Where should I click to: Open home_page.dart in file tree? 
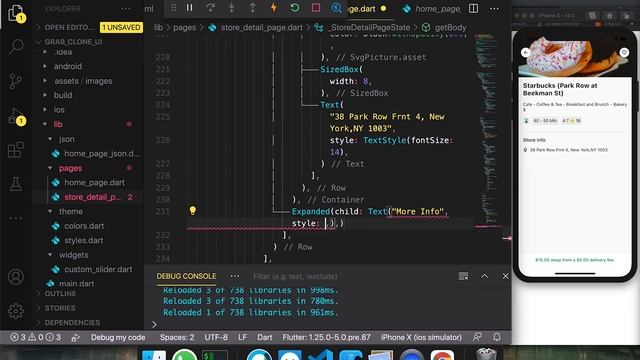(x=94, y=182)
